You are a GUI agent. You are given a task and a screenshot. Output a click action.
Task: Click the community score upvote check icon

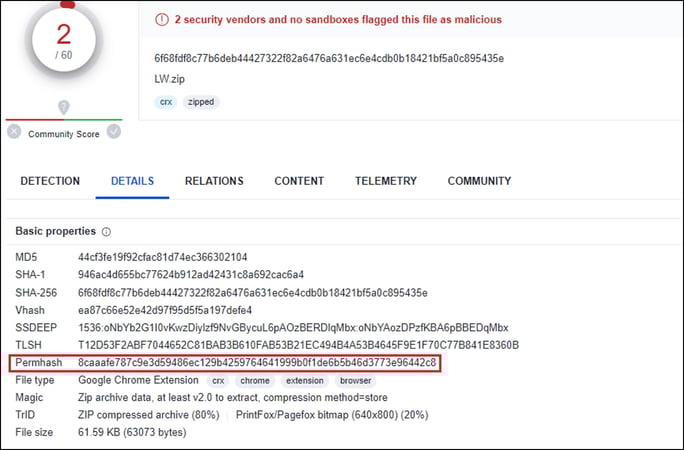click(114, 131)
